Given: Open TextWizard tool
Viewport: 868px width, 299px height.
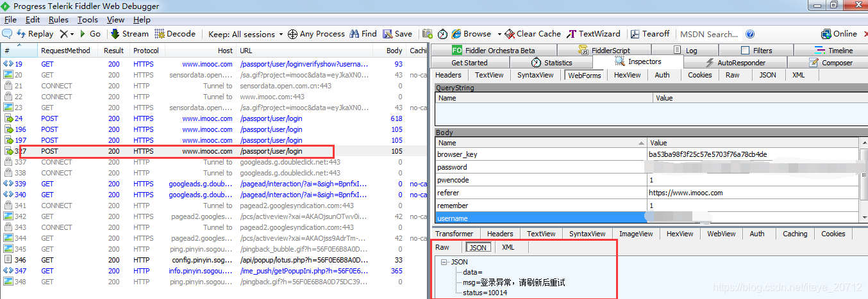Looking at the screenshot, I should tap(594, 34).
